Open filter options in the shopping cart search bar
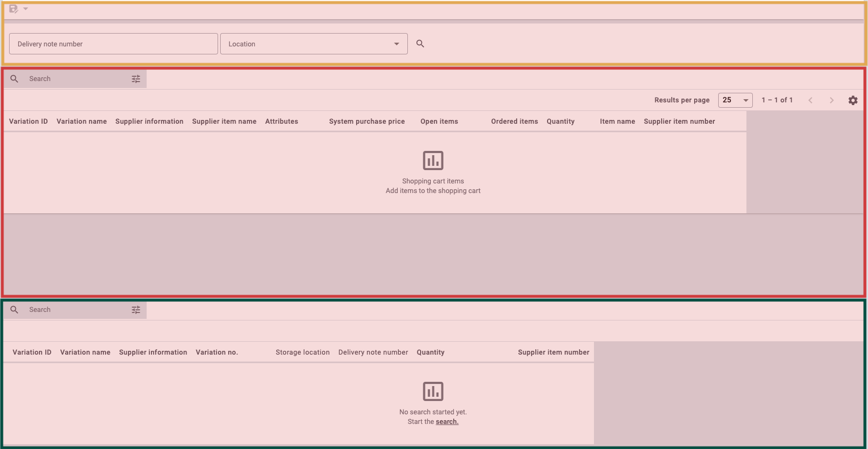 click(x=136, y=79)
